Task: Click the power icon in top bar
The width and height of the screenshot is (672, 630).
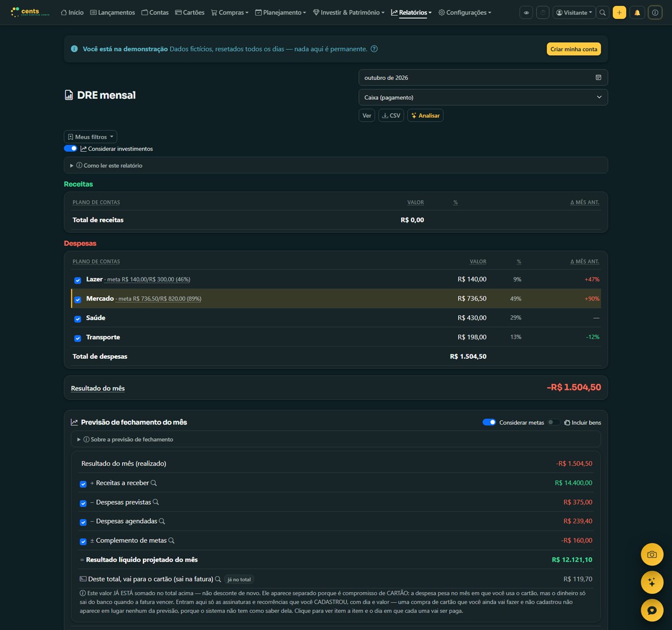Action: point(543,13)
